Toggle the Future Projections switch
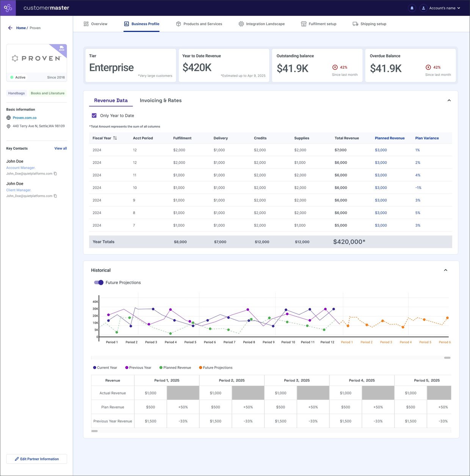The width and height of the screenshot is (470, 476). pos(99,282)
